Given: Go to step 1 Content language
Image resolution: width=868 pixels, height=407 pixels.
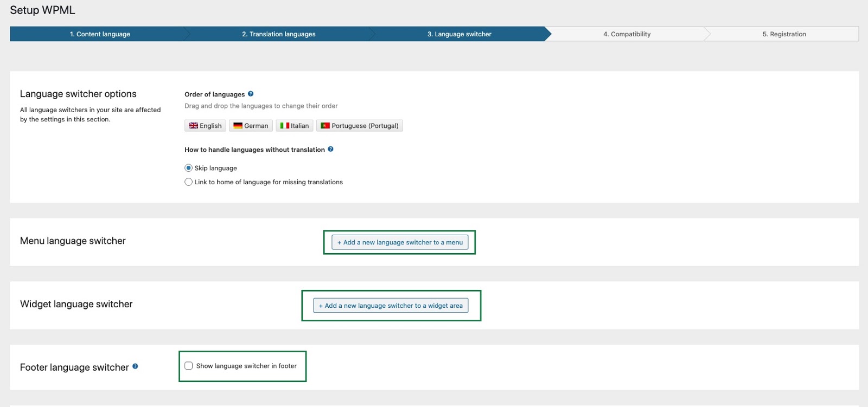Looking at the screenshot, I should 100,34.
